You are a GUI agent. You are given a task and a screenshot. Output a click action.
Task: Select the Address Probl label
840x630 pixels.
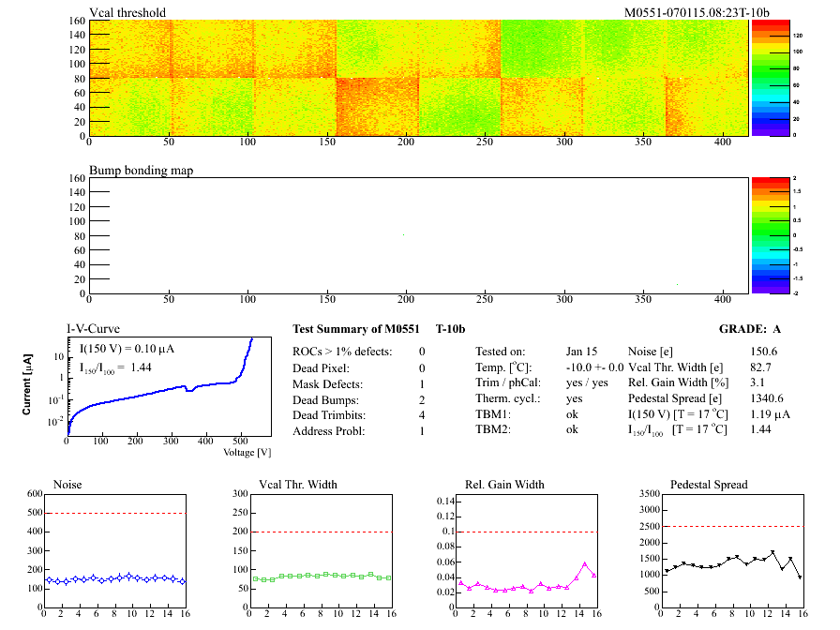click(327, 431)
